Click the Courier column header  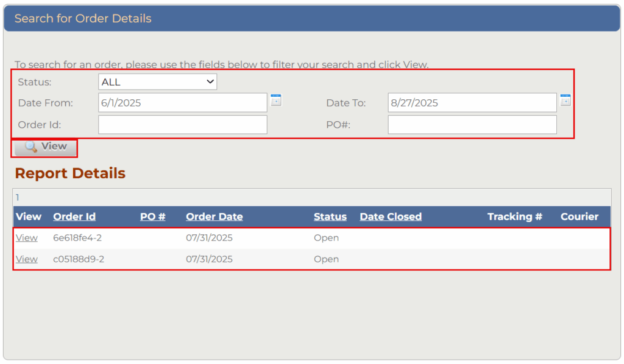(x=579, y=217)
